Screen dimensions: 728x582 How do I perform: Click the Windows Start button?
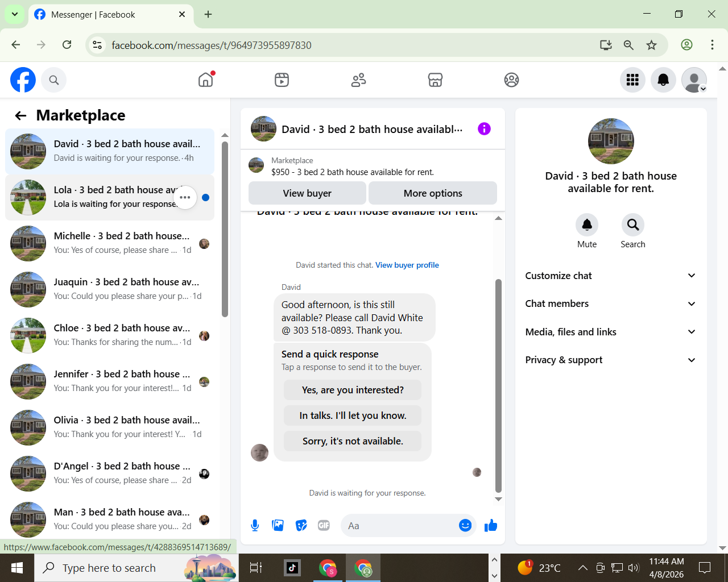[17, 568]
